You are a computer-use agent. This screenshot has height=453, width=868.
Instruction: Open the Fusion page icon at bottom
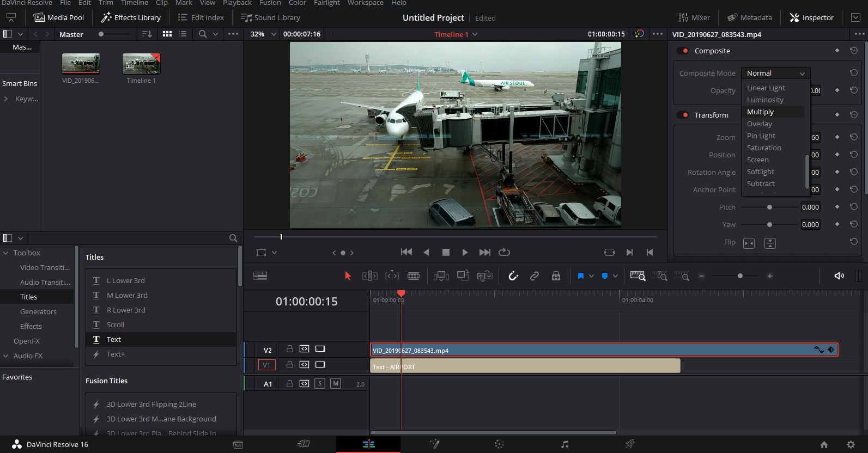(x=434, y=444)
